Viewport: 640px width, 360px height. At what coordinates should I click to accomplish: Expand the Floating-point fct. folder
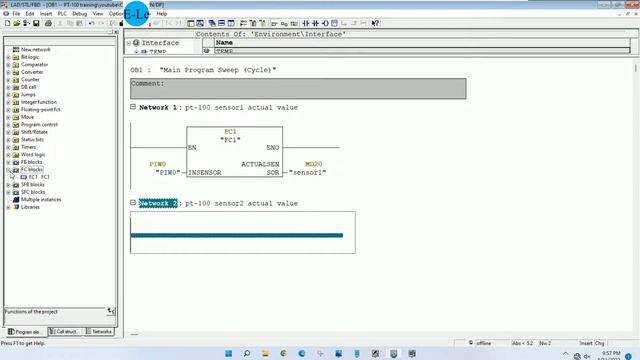coord(8,110)
